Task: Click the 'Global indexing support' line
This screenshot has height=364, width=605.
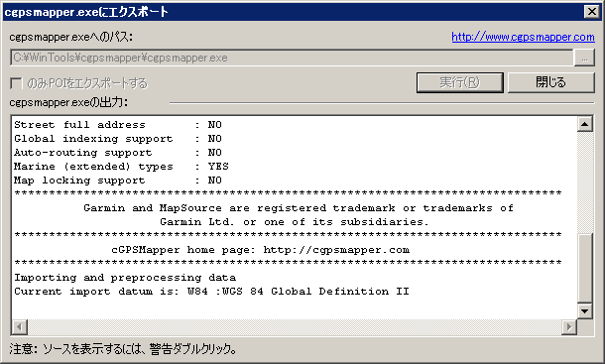Action: [x=118, y=139]
